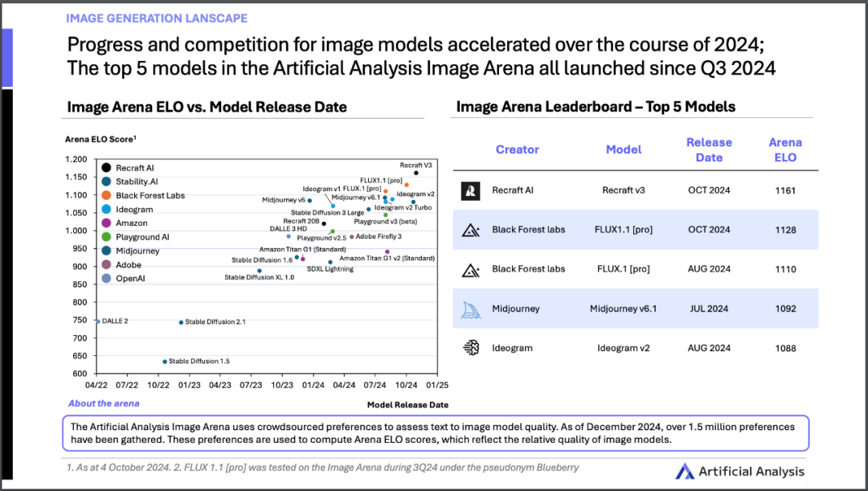Click the 1088 Arena ELO value
The height and width of the screenshot is (491, 868).
coord(785,349)
